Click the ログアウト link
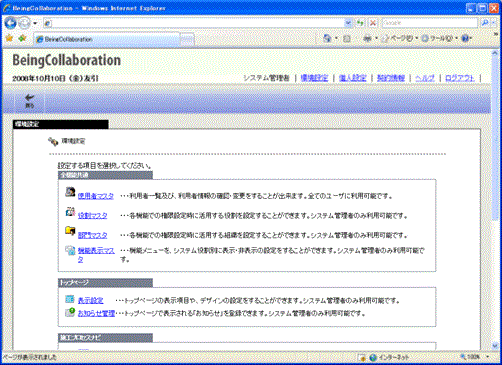Image resolution: width=502 pixels, height=365 pixels. click(460, 78)
